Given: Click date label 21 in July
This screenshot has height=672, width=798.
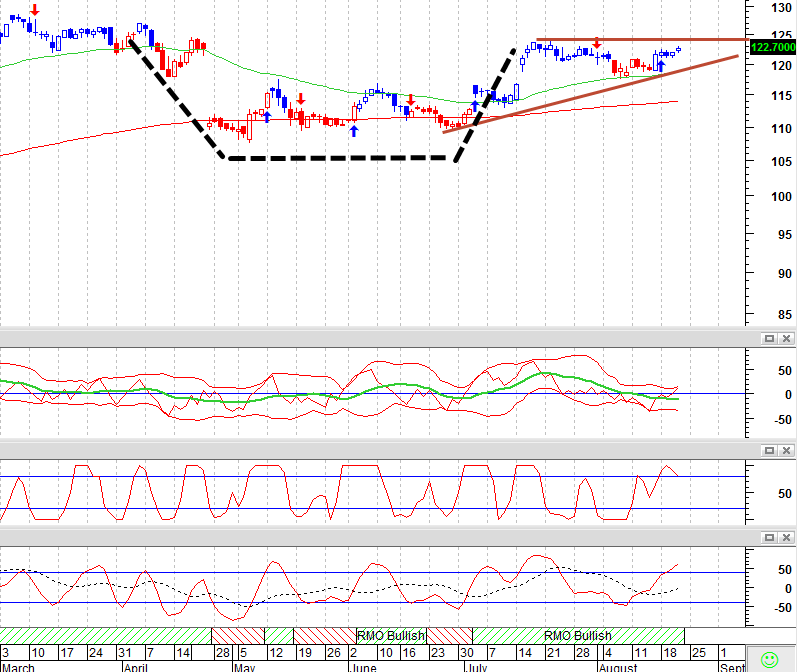Looking at the screenshot, I should (x=553, y=653).
